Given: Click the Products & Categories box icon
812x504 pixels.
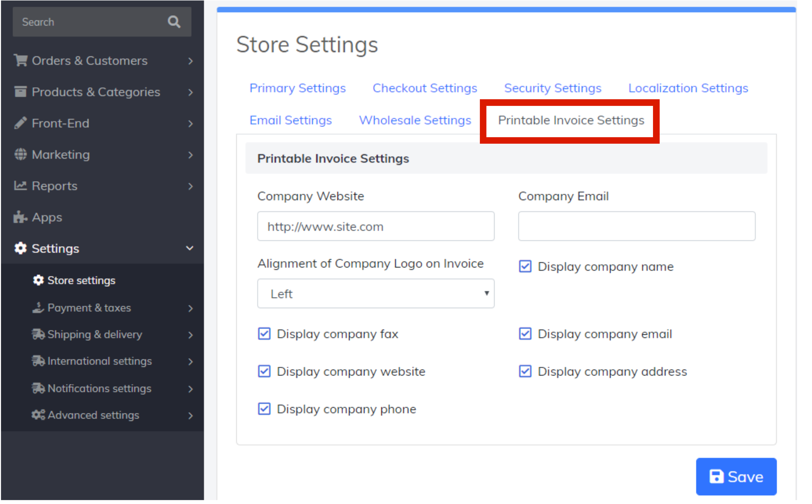Looking at the screenshot, I should 21,92.
